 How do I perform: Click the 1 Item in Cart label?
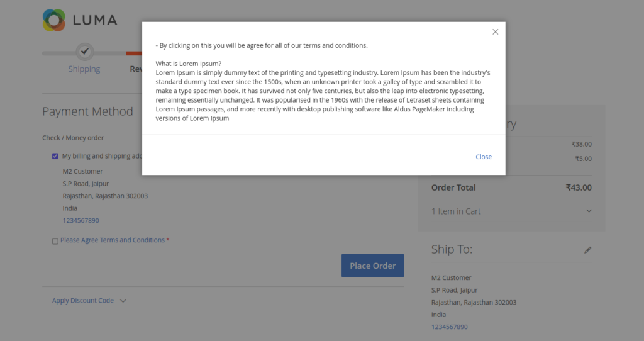pyautogui.click(x=456, y=211)
